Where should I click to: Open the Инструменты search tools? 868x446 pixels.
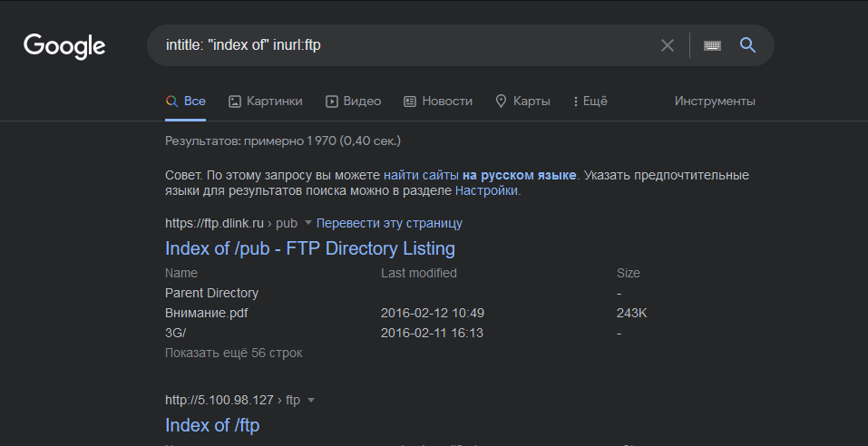point(715,102)
